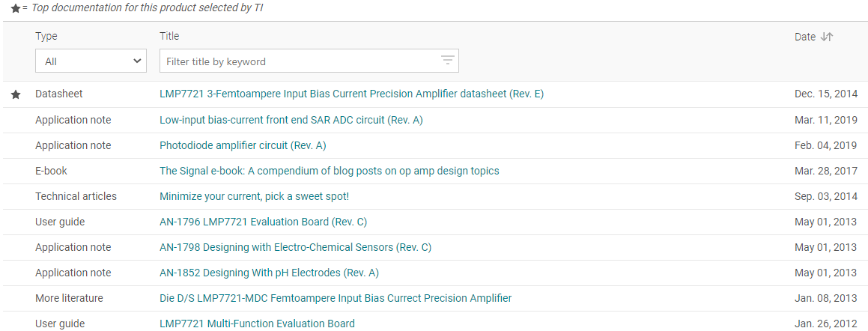Open AN-1796 LMP7721 Evaluation Board guide

pos(263,222)
